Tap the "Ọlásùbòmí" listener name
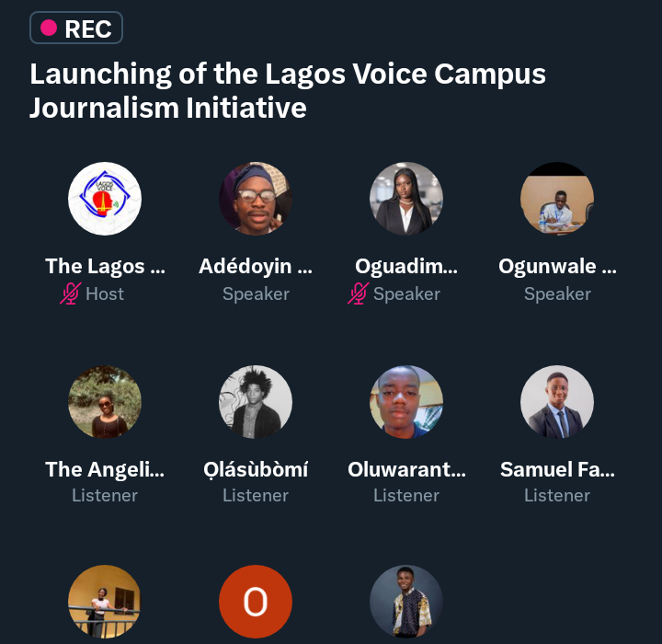 click(256, 469)
